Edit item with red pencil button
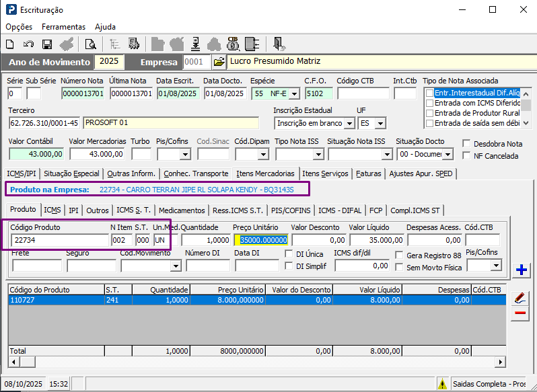The height and width of the screenshot is (392, 537). 520,298
